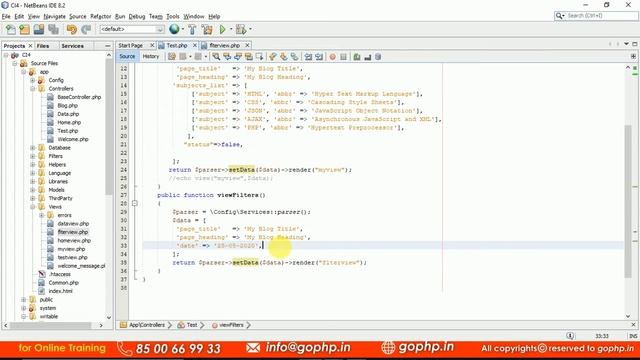Screen dimensions: 640x360
Task: Run the project with green arrow
Action: point(222,29)
